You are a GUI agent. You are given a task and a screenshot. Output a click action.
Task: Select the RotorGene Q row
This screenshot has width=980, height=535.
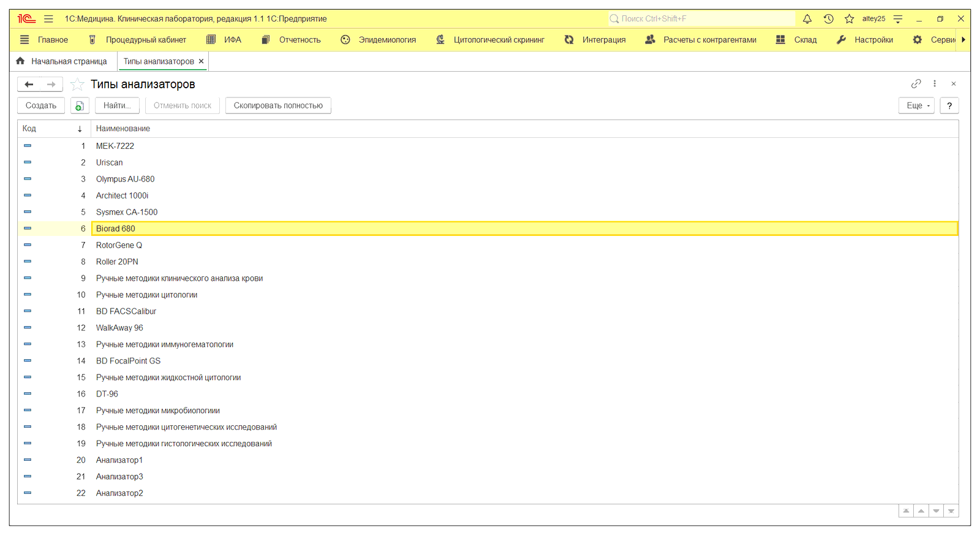[x=488, y=245]
